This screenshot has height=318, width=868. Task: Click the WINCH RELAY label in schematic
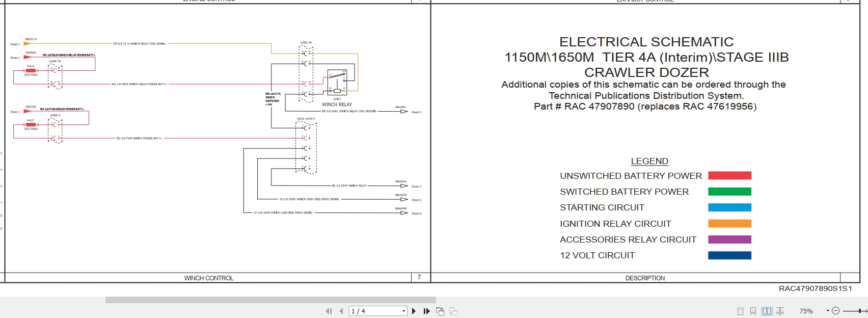[337, 104]
